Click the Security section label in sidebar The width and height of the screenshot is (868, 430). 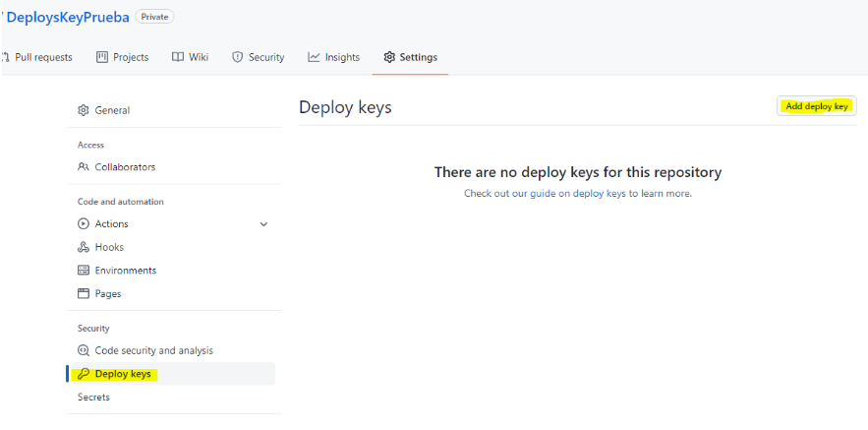[93, 329]
